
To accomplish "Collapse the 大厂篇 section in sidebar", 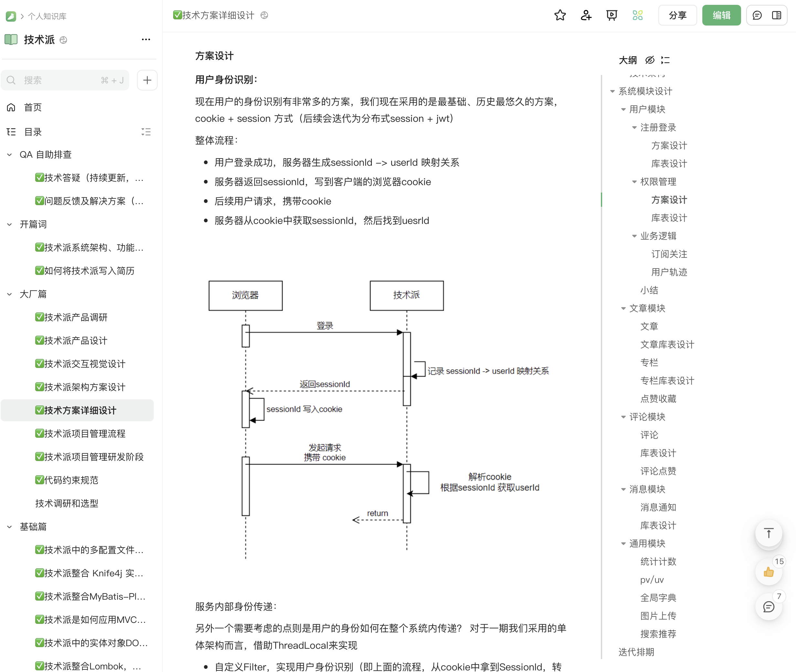I will (9, 294).
